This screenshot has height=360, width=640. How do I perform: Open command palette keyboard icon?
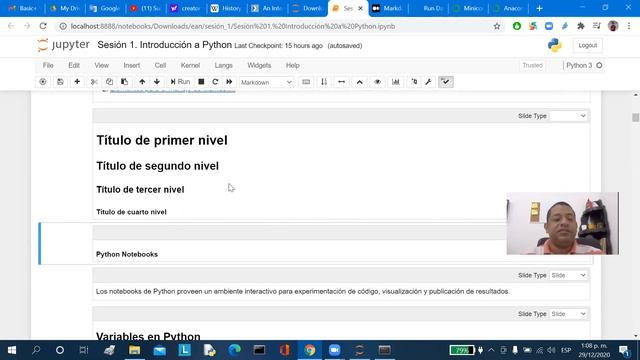click(x=306, y=82)
